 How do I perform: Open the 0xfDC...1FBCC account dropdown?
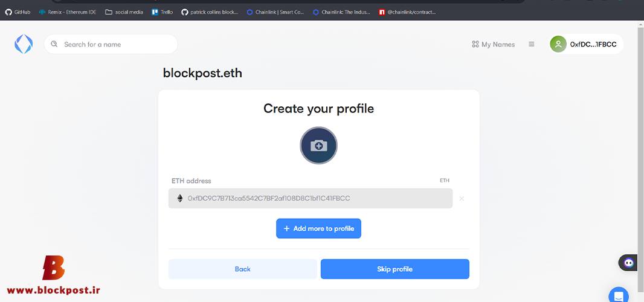point(587,44)
